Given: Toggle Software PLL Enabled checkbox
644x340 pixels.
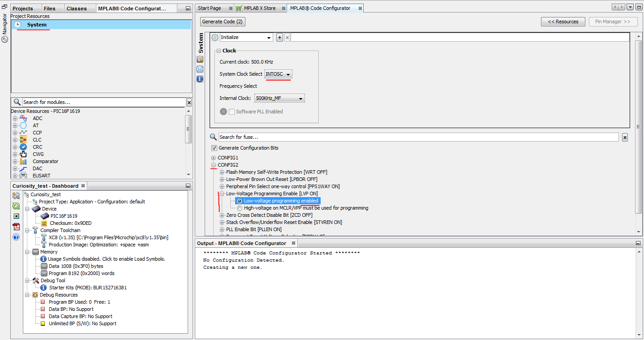Looking at the screenshot, I should 232,112.
